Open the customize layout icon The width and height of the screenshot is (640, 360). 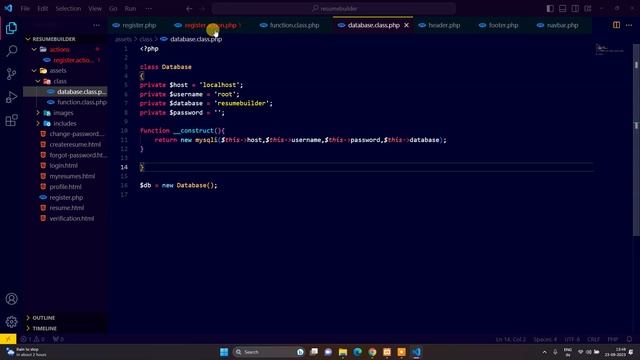[x=588, y=8]
